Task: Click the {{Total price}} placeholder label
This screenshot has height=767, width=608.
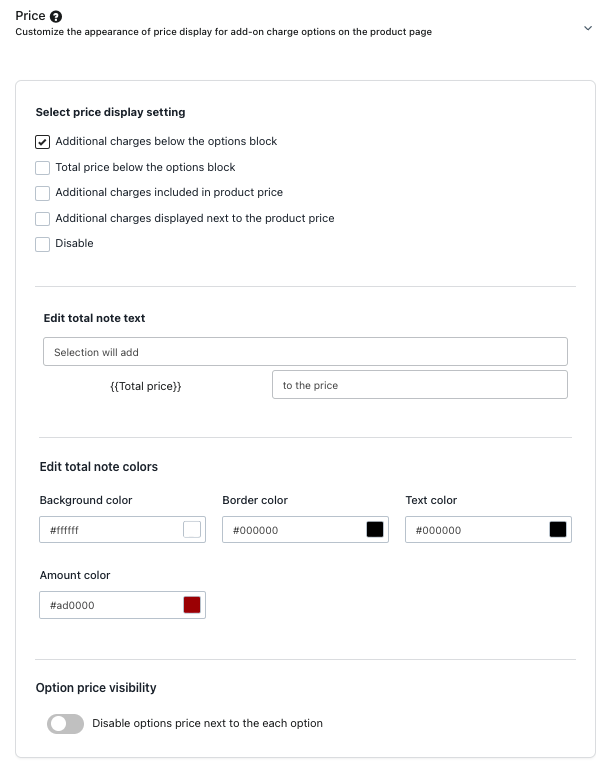Action: click(x=146, y=386)
